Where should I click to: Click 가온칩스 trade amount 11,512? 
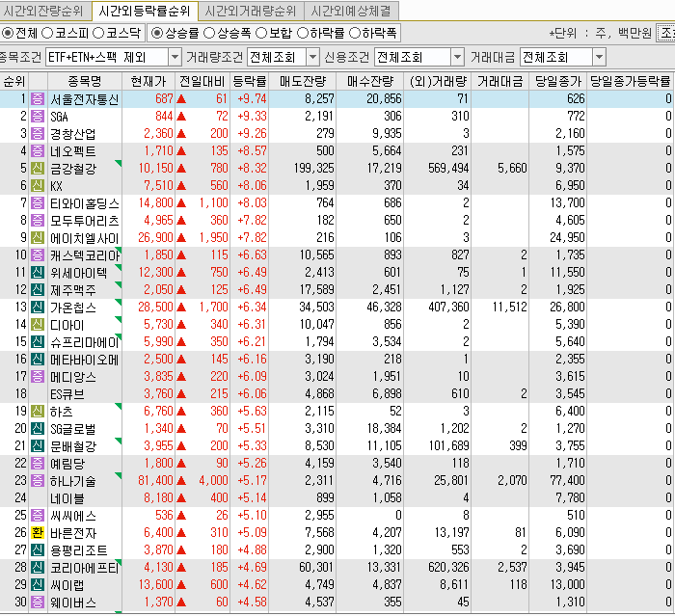[510, 307]
